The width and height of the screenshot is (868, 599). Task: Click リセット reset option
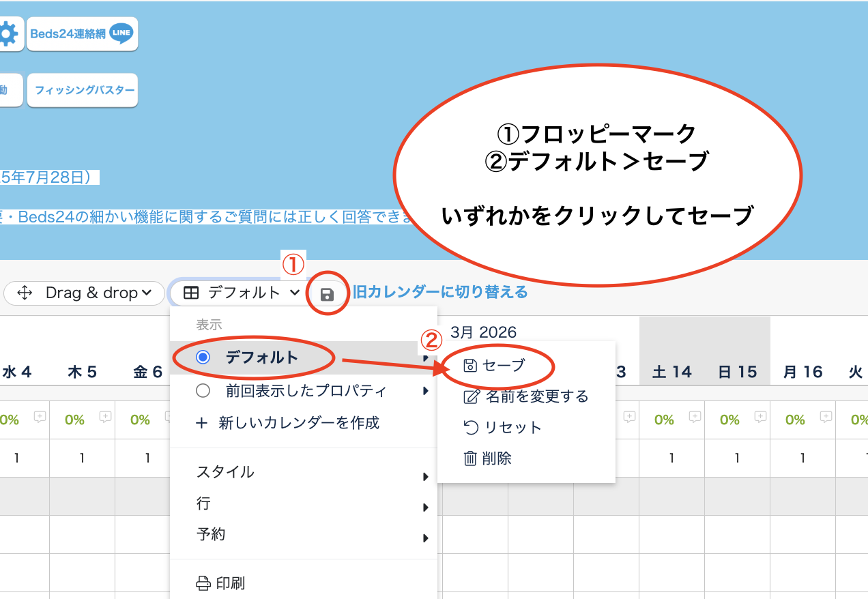503,428
